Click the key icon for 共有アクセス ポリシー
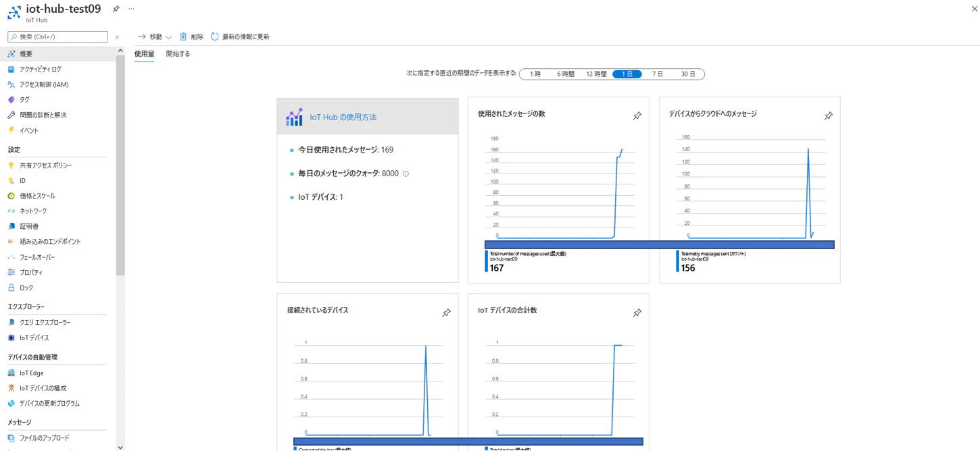Screen dimensions: 980x451 click(x=11, y=165)
